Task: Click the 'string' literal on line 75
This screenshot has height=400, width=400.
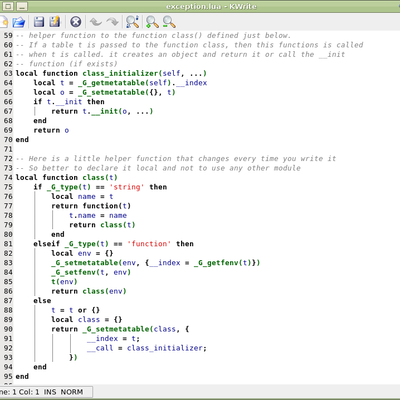Action: click(x=127, y=187)
